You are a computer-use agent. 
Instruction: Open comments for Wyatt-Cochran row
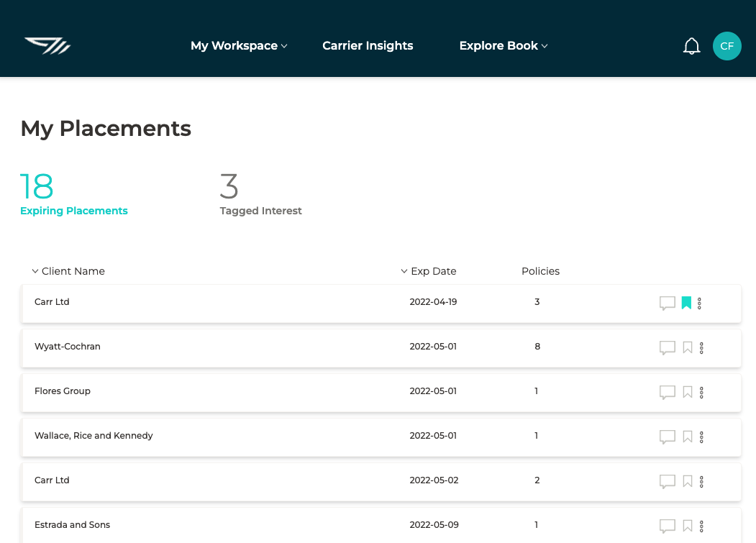pyautogui.click(x=667, y=348)
